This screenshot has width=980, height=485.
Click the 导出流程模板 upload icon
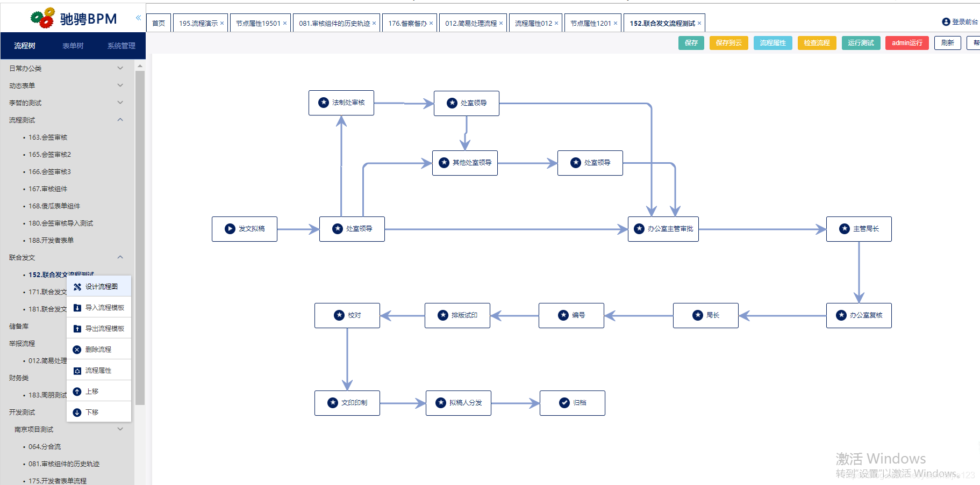77,329
